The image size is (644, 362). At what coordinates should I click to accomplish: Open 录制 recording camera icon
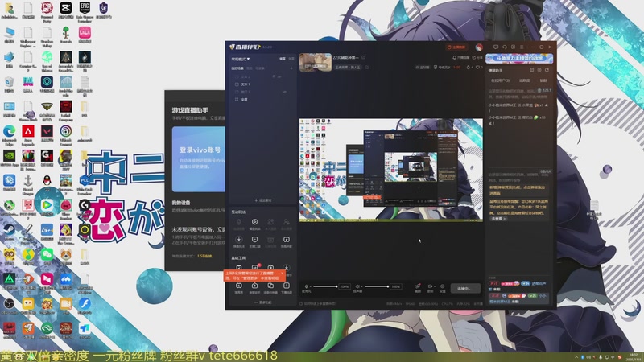(x=430, y=288)
